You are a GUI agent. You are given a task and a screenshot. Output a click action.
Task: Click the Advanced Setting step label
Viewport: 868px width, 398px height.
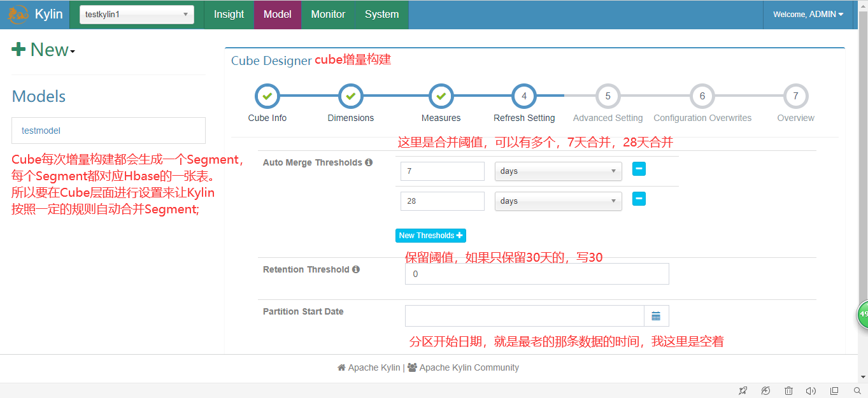click(x=608, y=118)
